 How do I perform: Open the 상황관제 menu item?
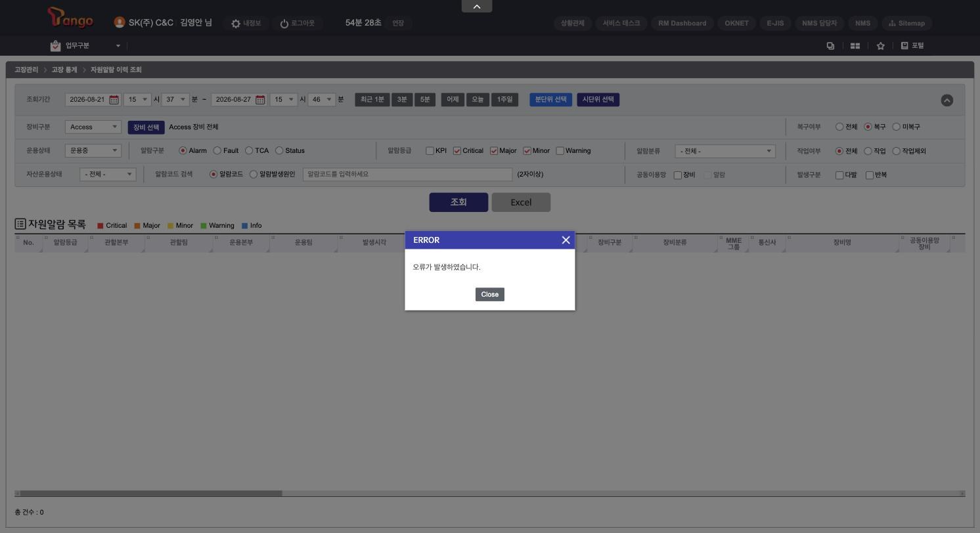coord(572,23)
